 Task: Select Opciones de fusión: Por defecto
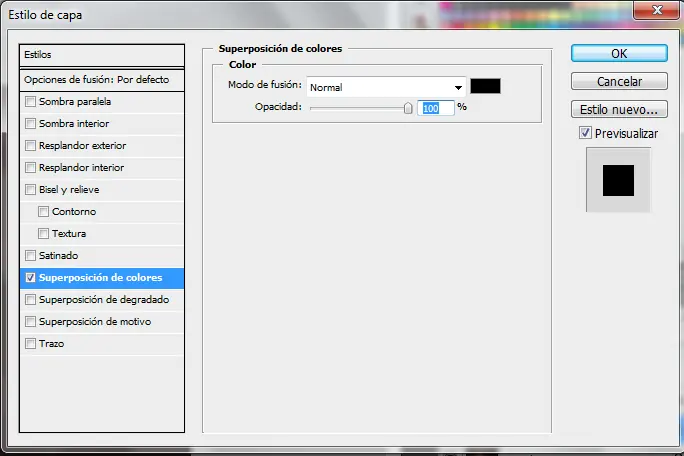(x=102, y=80)
